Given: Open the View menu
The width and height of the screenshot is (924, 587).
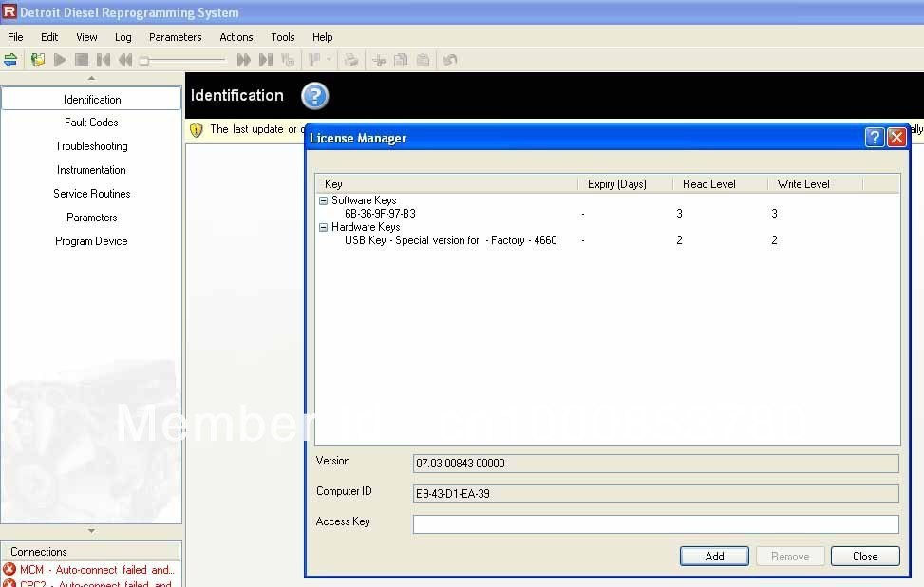Looking at the screenshot, I should tap(86, 37).
